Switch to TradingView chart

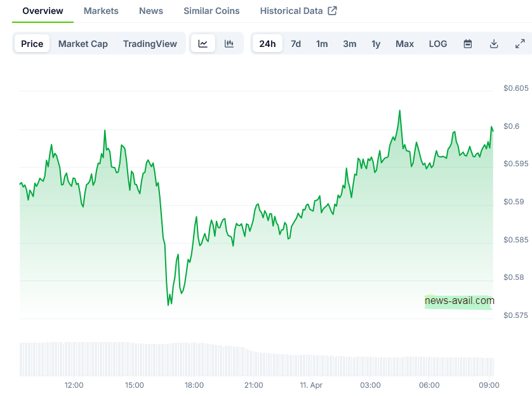pyautogui.click(x=150, y=44)
